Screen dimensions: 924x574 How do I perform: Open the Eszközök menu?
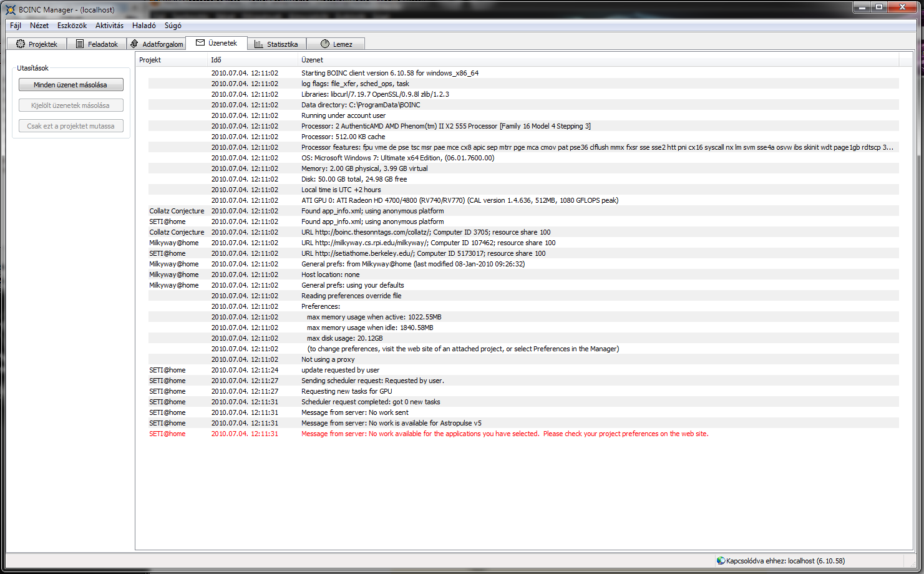tap(72, 26)
